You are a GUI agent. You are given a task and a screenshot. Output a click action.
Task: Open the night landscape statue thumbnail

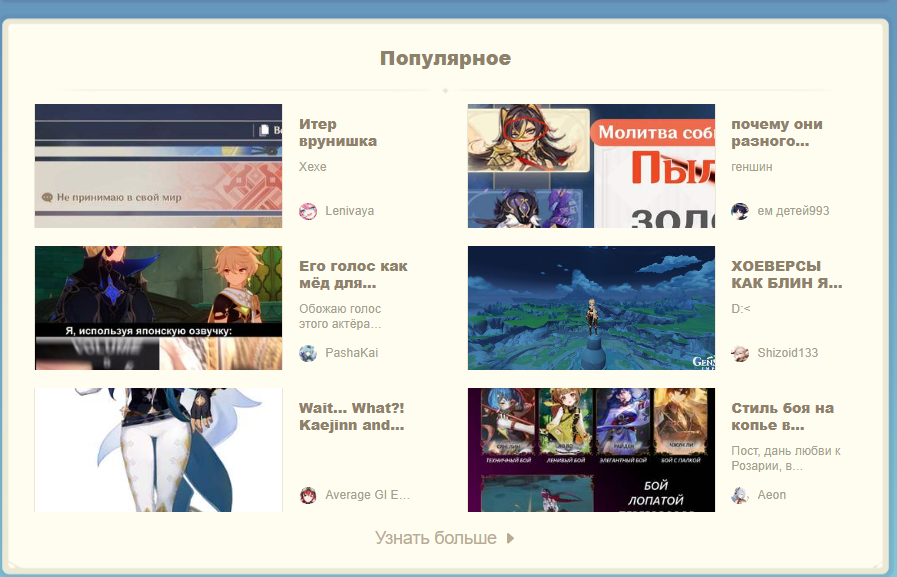coord(591,308)
